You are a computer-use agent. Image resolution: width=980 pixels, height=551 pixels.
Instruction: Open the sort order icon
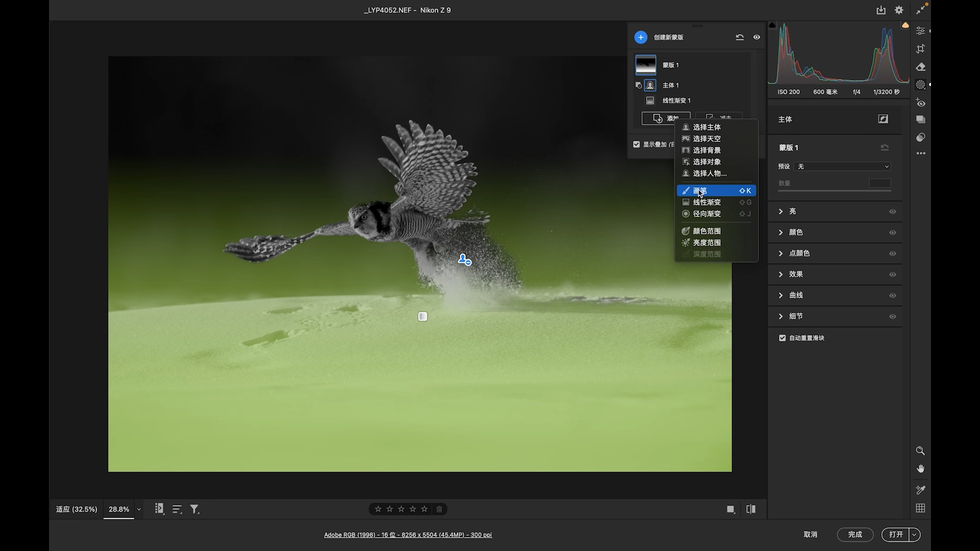(x=177, y=509)
